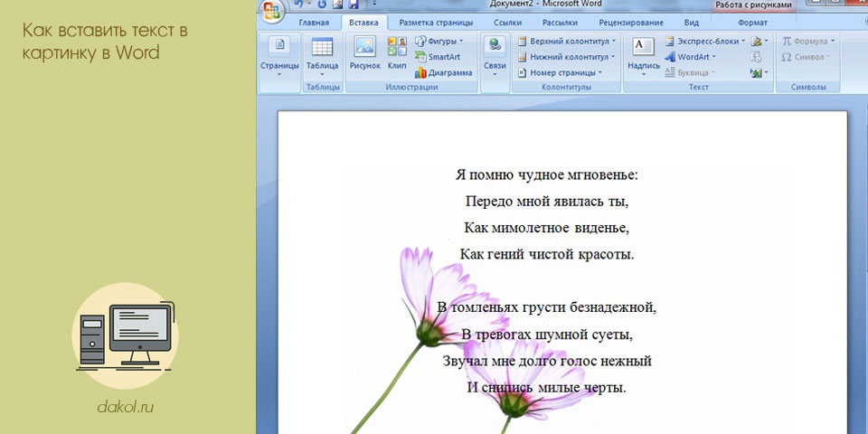Viewport: 868px width, 434px height.
Task: Click the Repeat action icon in quick access toolbar
Action: point(322,5)
